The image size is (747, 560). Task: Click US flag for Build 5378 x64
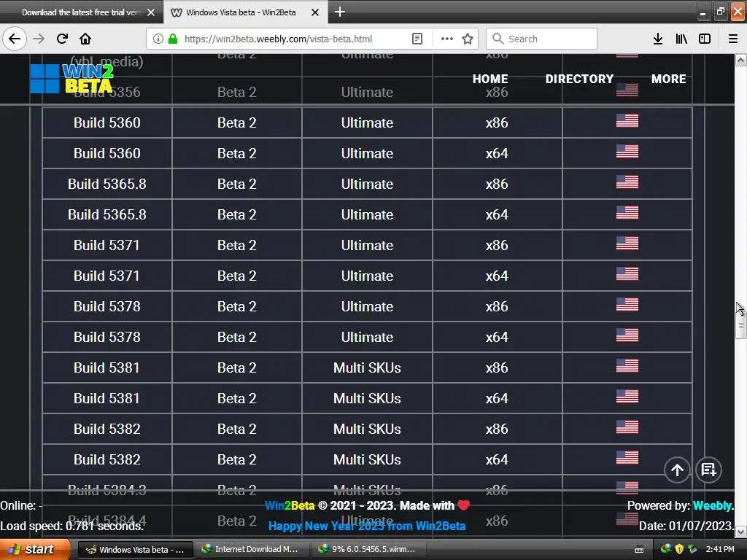[627, 335]
